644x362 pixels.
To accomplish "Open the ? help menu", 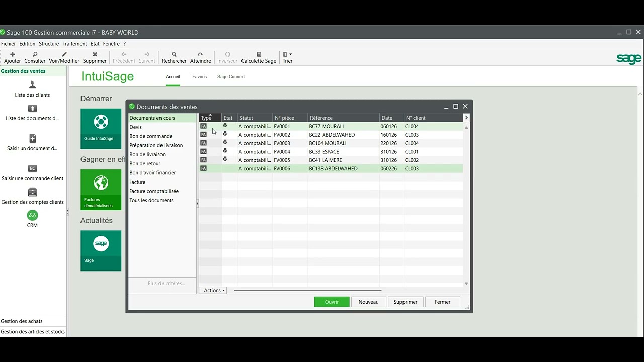I will (x=124, y=44).
